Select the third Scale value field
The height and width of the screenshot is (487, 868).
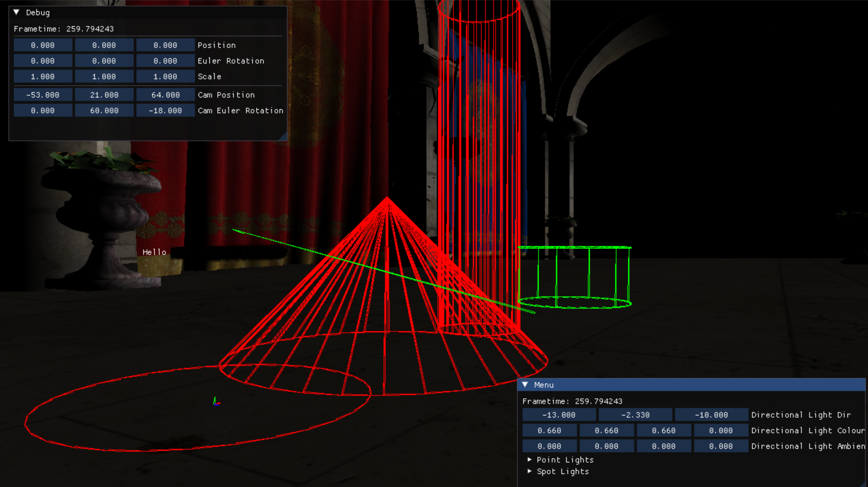coord(165,76)
